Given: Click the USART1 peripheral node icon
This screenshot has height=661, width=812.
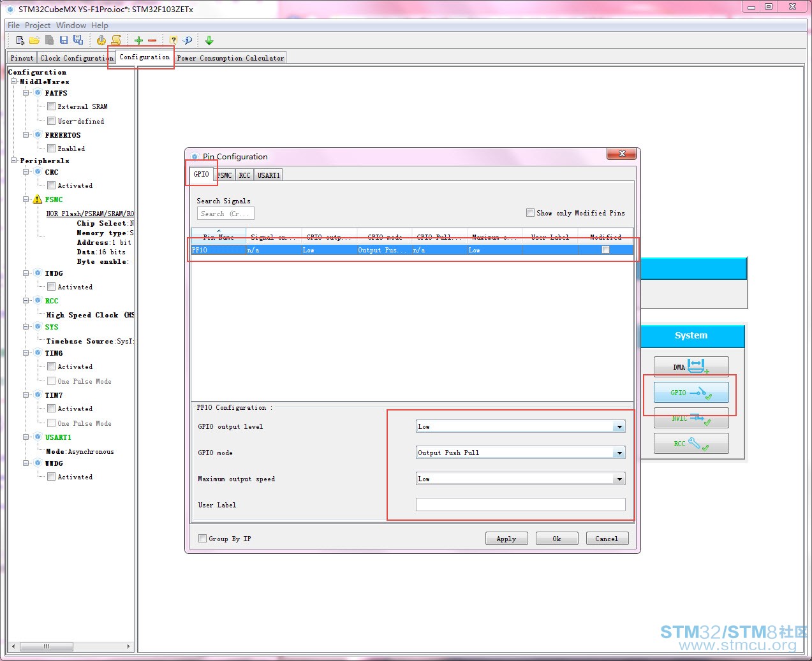Looking at the screenshot, I should tap(38, 437).
